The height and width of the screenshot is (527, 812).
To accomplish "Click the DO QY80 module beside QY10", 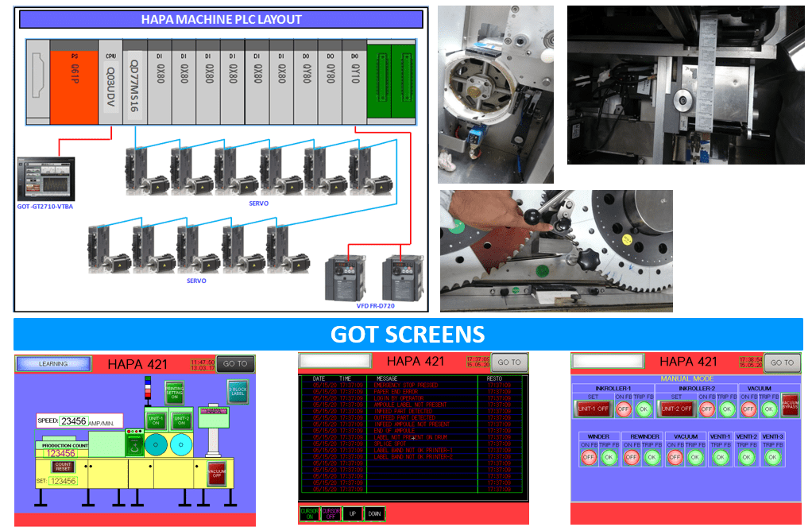I will pyautogui.click(x=331, y=83).
